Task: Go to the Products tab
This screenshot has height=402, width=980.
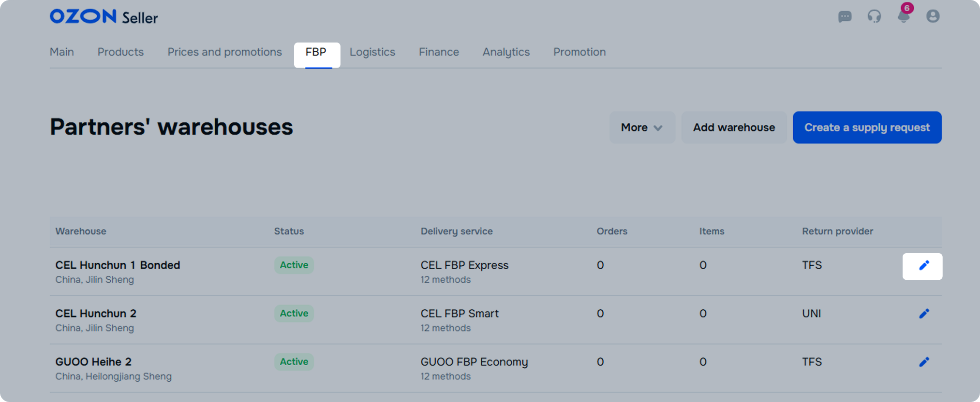Action: (120, 52)
